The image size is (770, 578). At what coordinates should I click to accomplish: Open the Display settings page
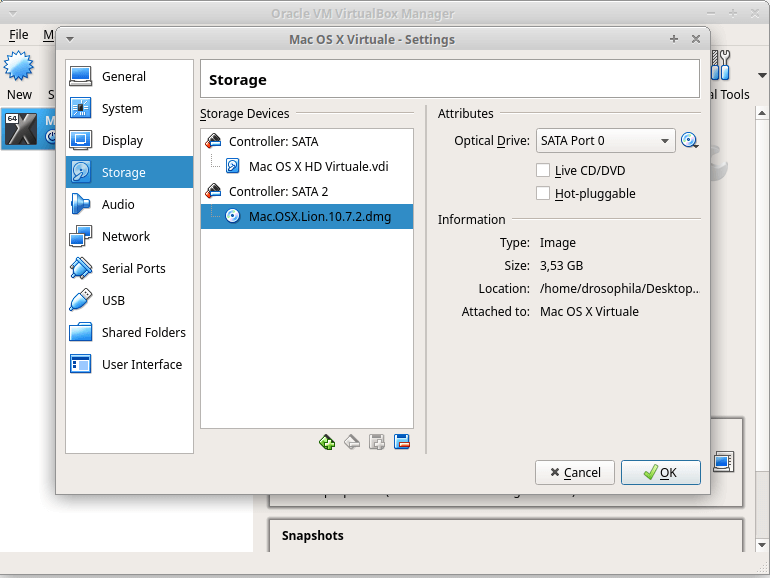tap(129, 140)
